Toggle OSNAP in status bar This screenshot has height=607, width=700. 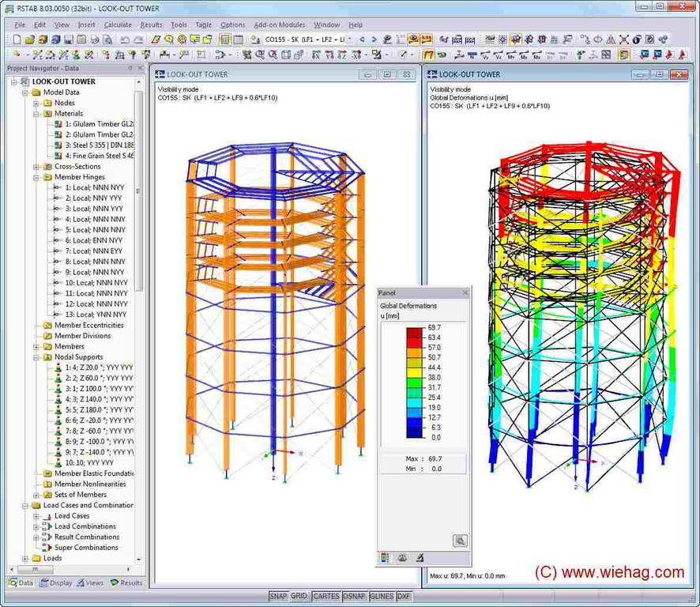pos(354,596)
